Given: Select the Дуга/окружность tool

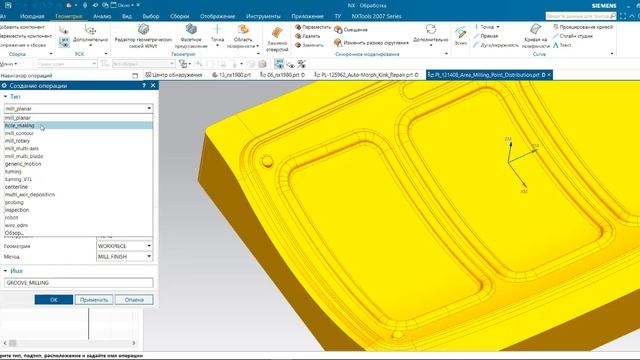Looking at the screenshot, I should [x=496, y=45].
